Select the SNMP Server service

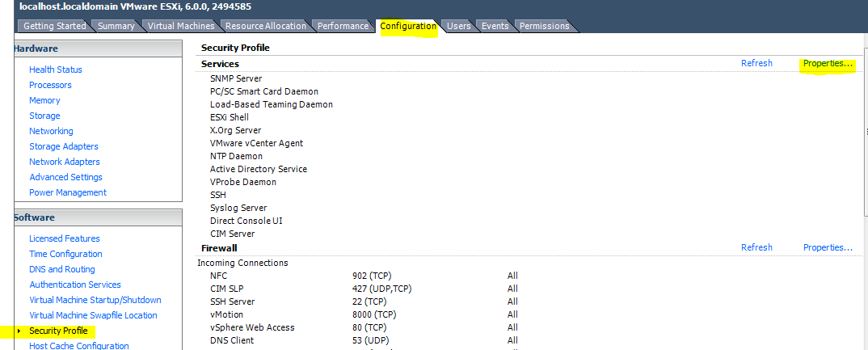click(236, 78)
